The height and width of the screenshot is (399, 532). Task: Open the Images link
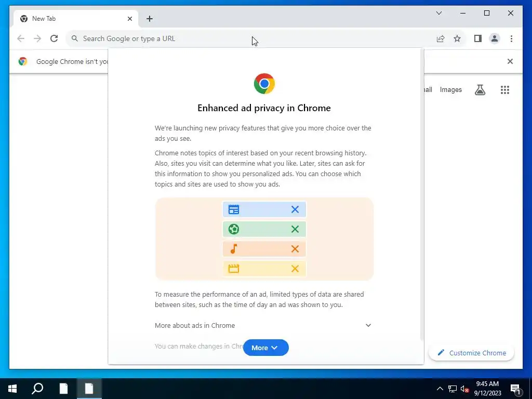[450, 89]
